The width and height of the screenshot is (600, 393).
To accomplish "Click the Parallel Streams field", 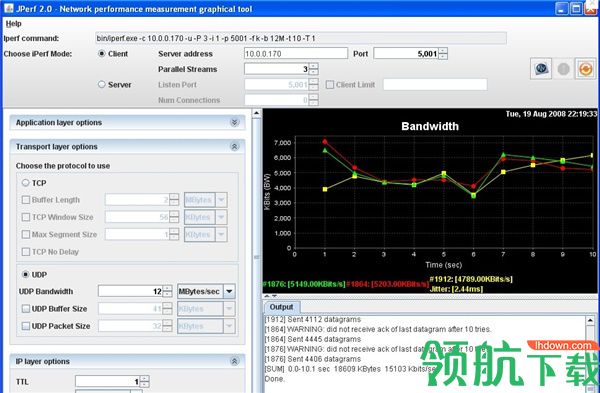I will [x=277, y=69].
